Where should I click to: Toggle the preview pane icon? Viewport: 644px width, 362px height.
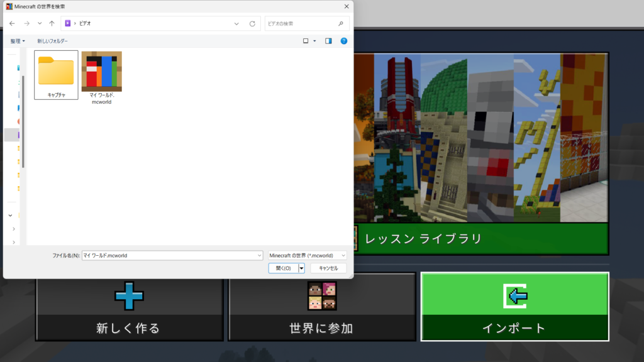(328, 41)
